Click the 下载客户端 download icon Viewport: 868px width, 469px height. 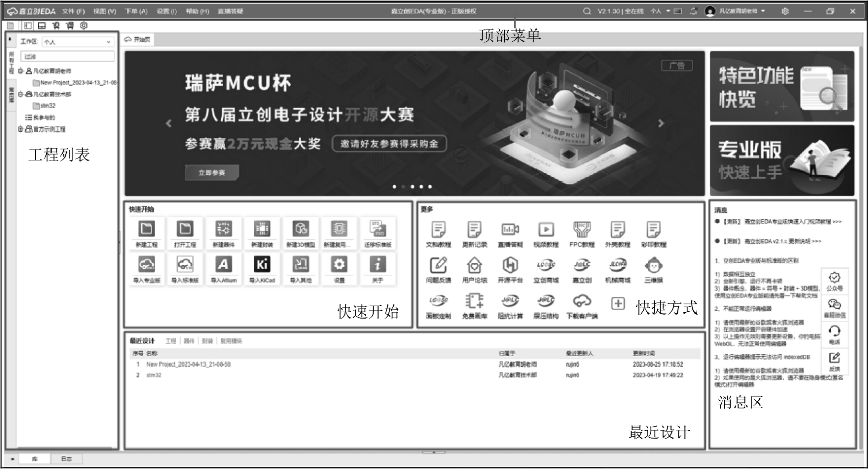click(582, 301)
